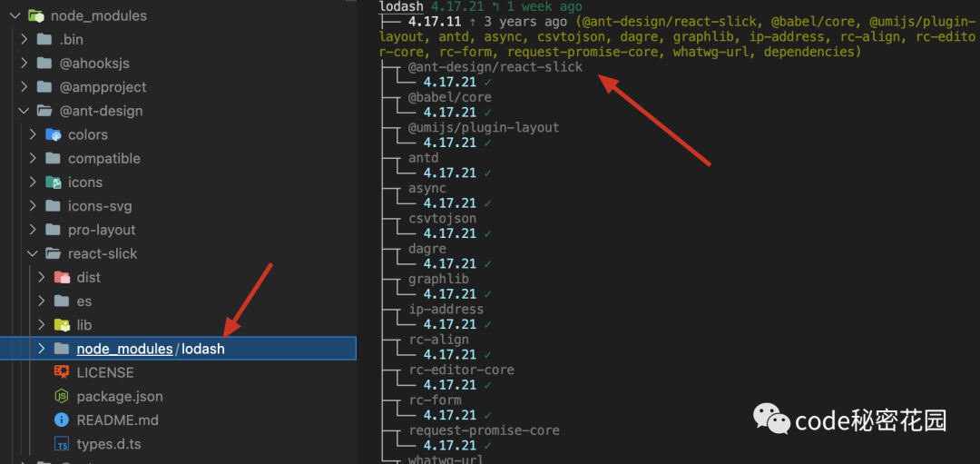Expand the icons-svg folder chevron
Viewport: 980px width, 464px height.
click(x=34, y=206)
